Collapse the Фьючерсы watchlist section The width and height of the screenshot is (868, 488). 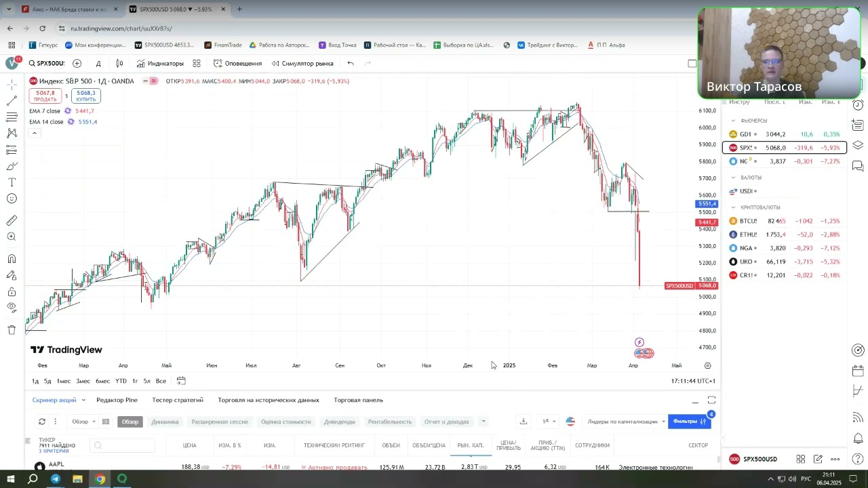coord(733,121)
